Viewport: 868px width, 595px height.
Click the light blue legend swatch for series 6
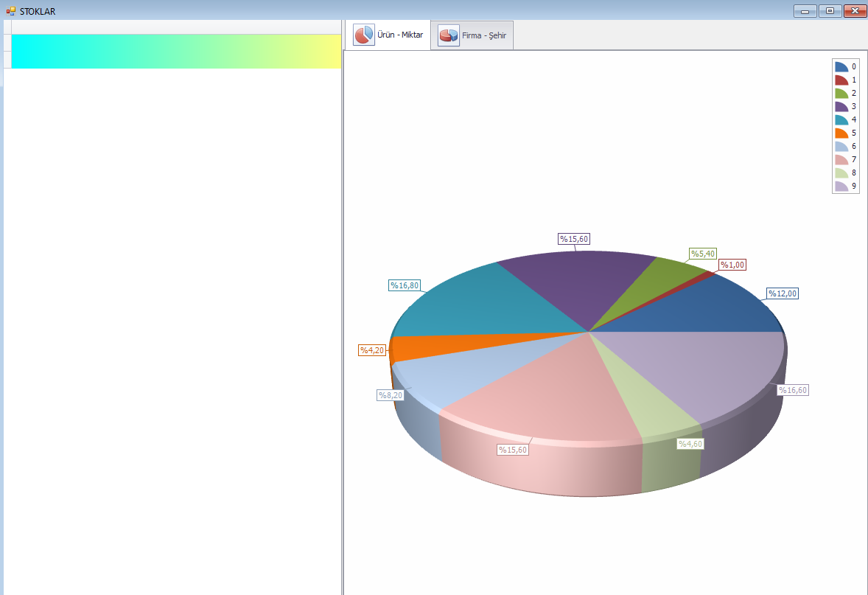tap(841, 147)
